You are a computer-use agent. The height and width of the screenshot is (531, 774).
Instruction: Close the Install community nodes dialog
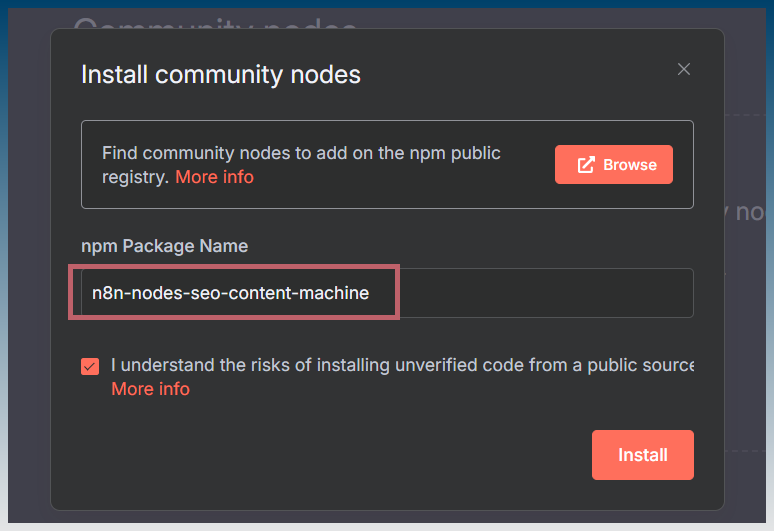pos(684,69)
